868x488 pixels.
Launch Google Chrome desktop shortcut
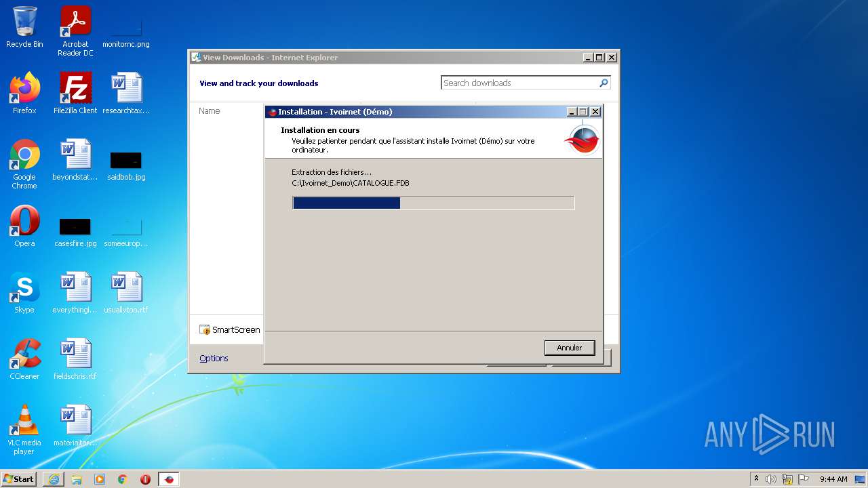(24, 165)
